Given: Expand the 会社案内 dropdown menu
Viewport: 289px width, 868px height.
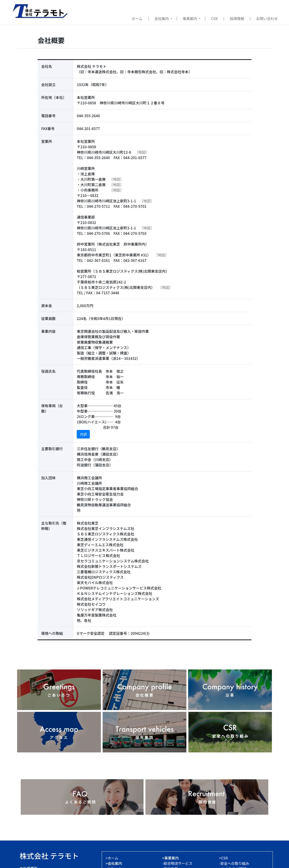Looking at the screenshot, I should [163, 19].
